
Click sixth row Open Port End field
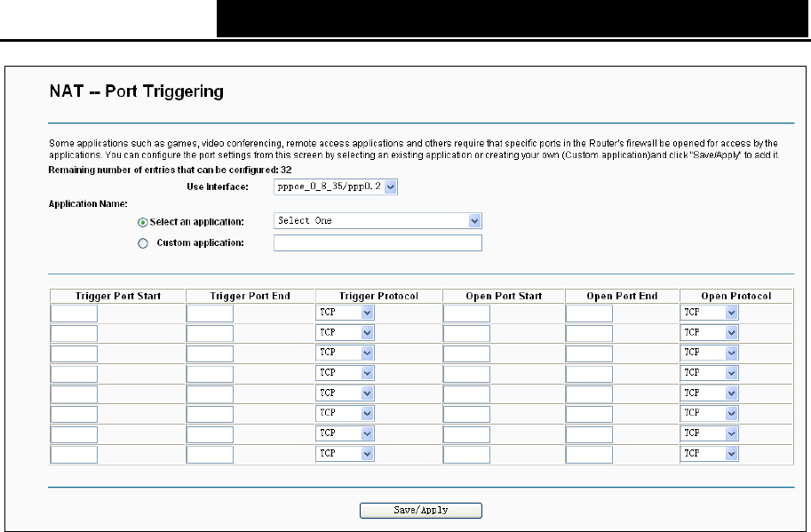[x=589, y=414]
